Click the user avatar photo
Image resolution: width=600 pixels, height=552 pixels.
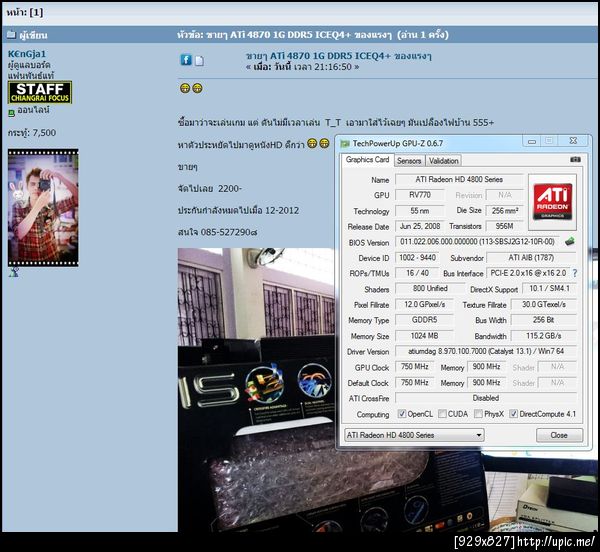(43, 208)
